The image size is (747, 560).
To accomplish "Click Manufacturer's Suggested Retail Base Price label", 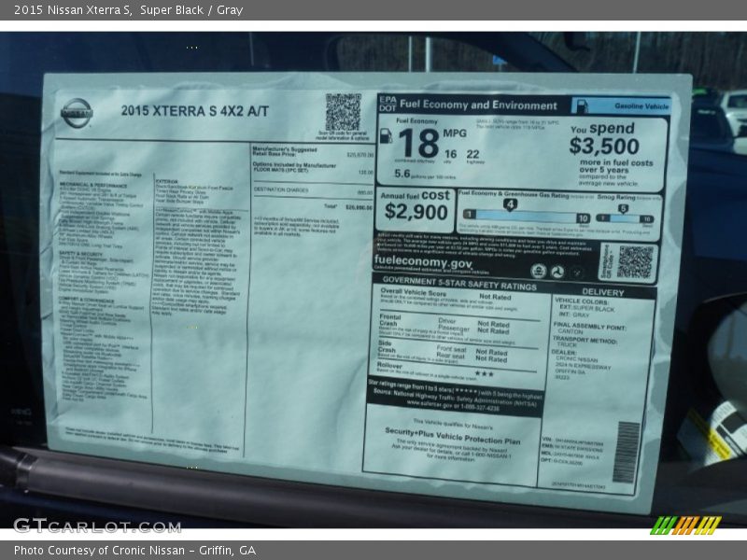I will pos(285,151).
